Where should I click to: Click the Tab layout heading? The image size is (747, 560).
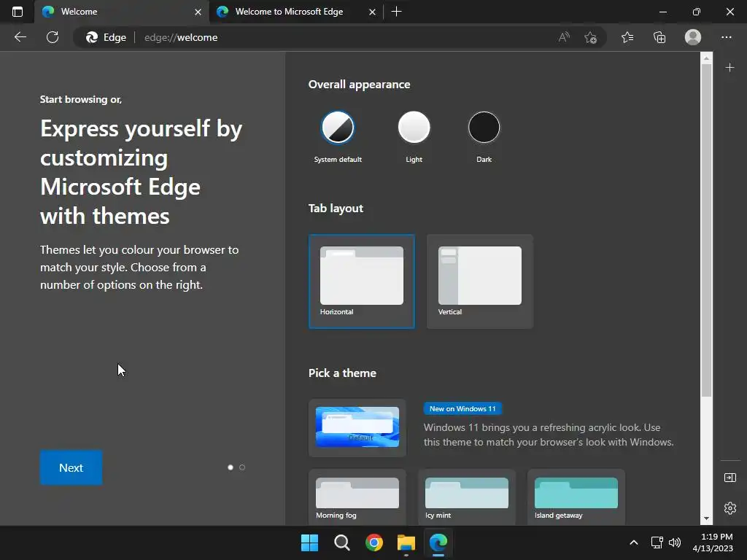click(336, 208)
